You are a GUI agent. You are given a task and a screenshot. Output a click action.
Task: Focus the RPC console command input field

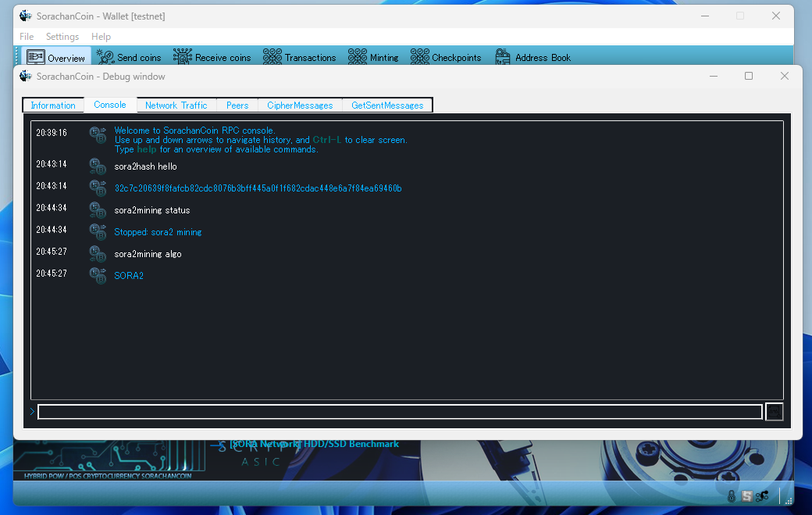(x=400, y=412)
